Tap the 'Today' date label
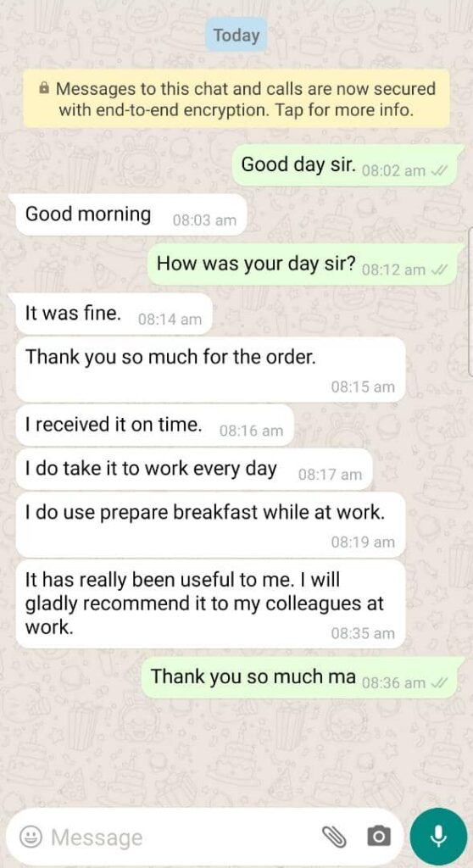 (x=236, y=35)
